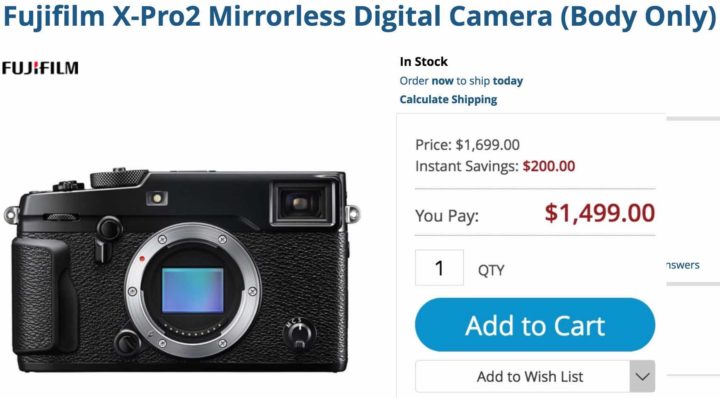Click the $200.00 instant savings amount
720x398 pixels.
pyautogui.click(x=549, y=166)
